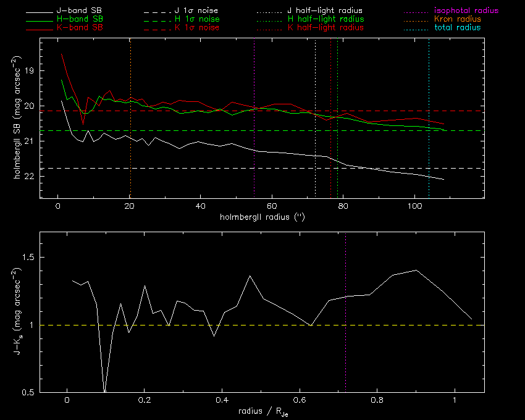Click the K half-light radius legend label
The width and height of the screenshot is (525, 420).
pyautogui.click(x=325, y=28)
